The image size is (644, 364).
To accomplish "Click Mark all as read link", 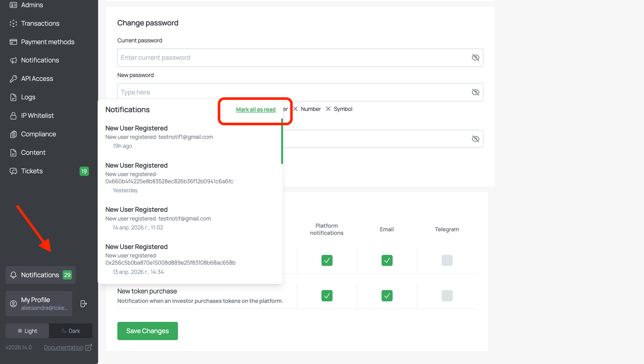I will (x=256, y=109).
